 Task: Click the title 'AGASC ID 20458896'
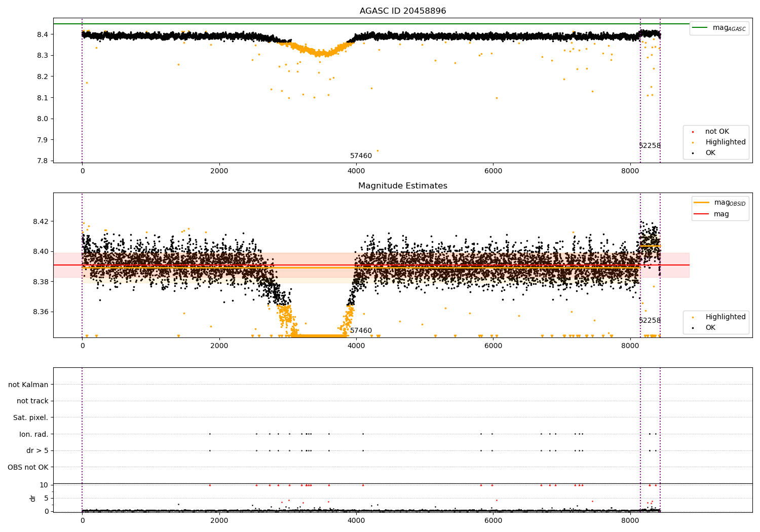point(403,11)
